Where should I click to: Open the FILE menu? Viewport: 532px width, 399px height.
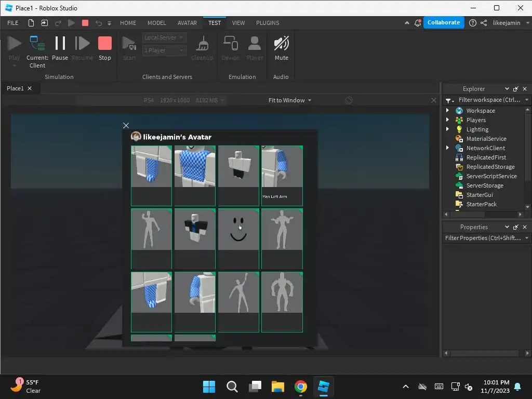pos(13,23)
